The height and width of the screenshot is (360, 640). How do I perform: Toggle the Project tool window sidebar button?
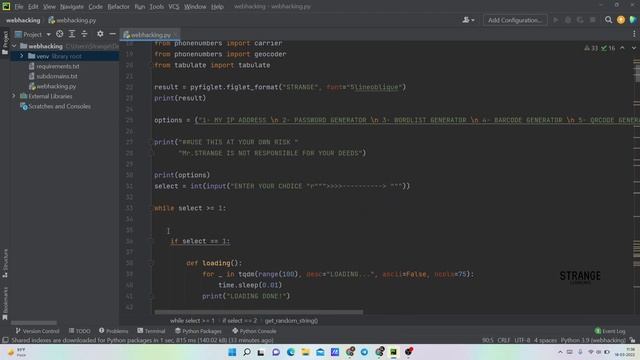(x=5, y=43)
